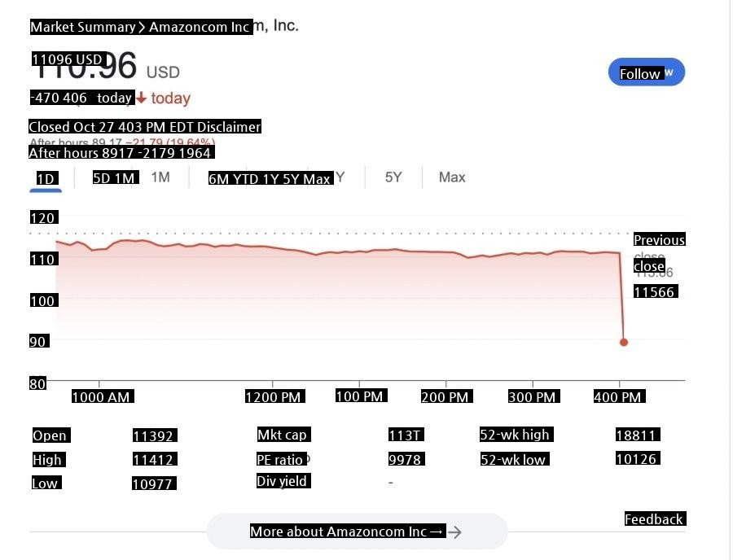
Task: Switch chart to 1M range
Action: [160, 177]
